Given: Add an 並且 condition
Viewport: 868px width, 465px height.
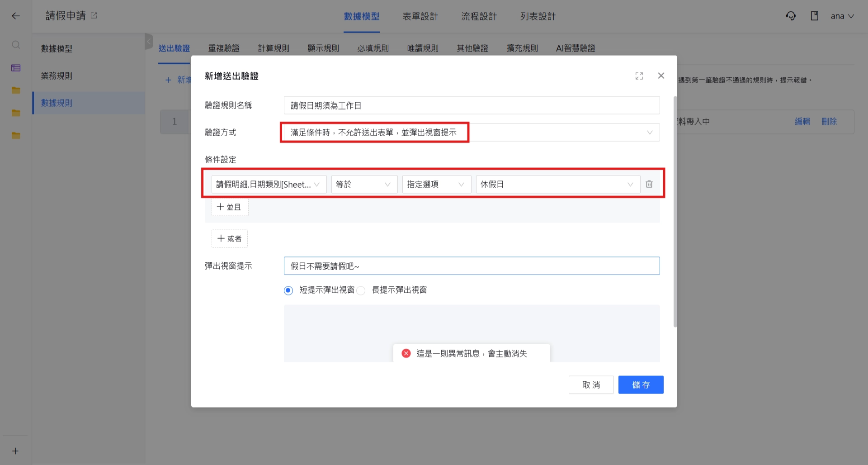Looking at the screenshot, I should point(230,207).
